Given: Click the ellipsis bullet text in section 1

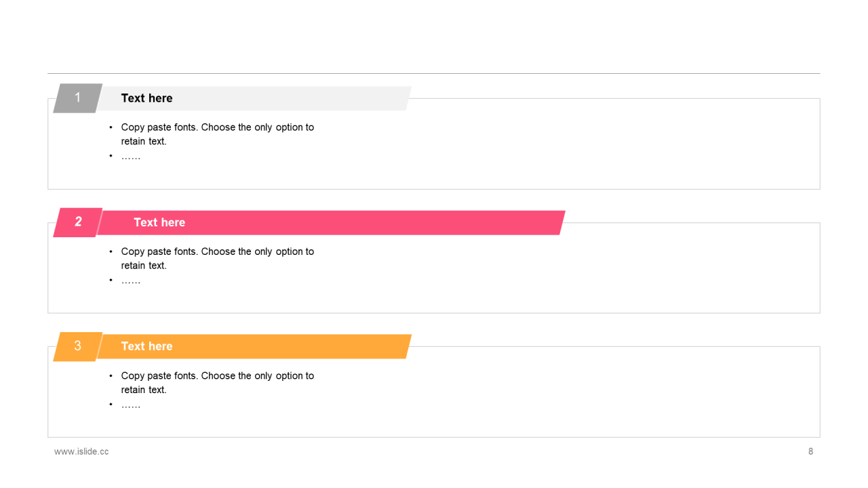Looking at the screenshot, I should click(x=131, y=157).
